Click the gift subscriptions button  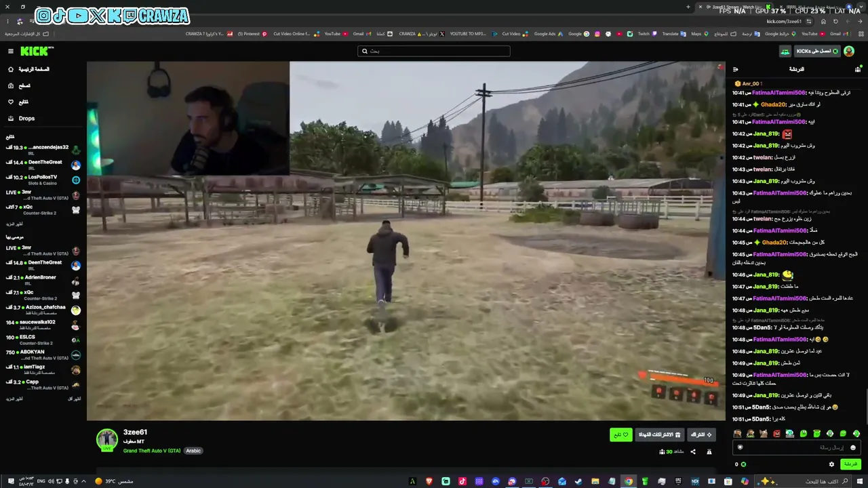[660, 434]
